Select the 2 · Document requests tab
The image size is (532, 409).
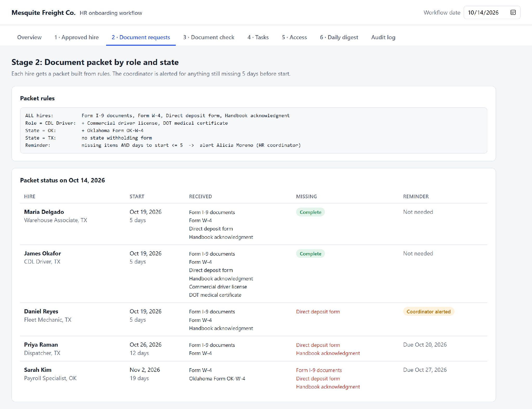141,37
